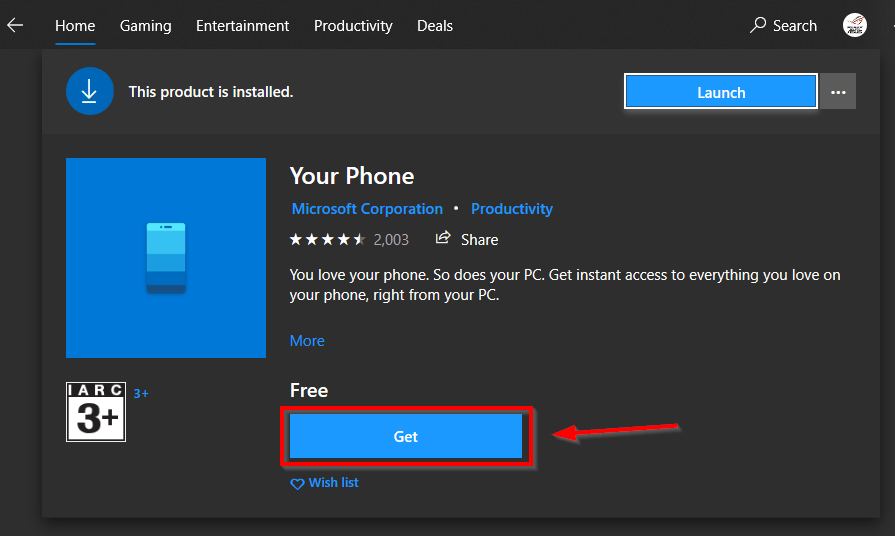Screen dimensions: 895x536
Task: Open the three-dot more options menu
Action: [x=838, y=91]
